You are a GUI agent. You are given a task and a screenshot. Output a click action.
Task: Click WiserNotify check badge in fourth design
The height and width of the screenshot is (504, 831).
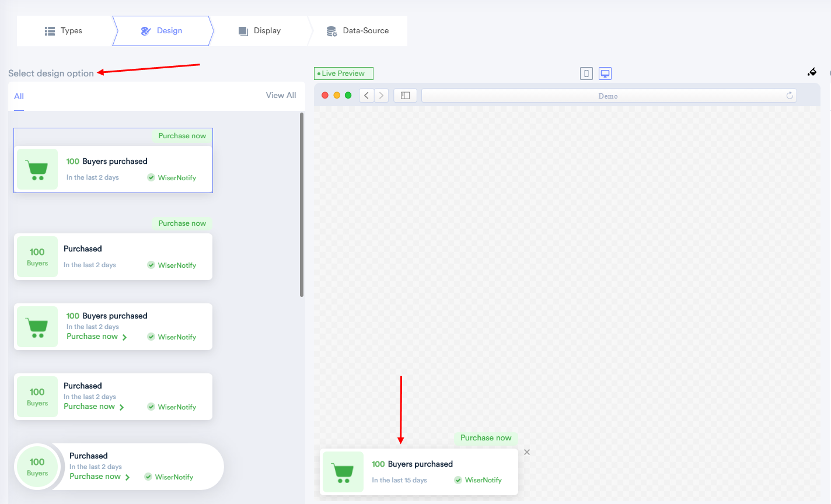pyautogui.click(x=172, y=407)
